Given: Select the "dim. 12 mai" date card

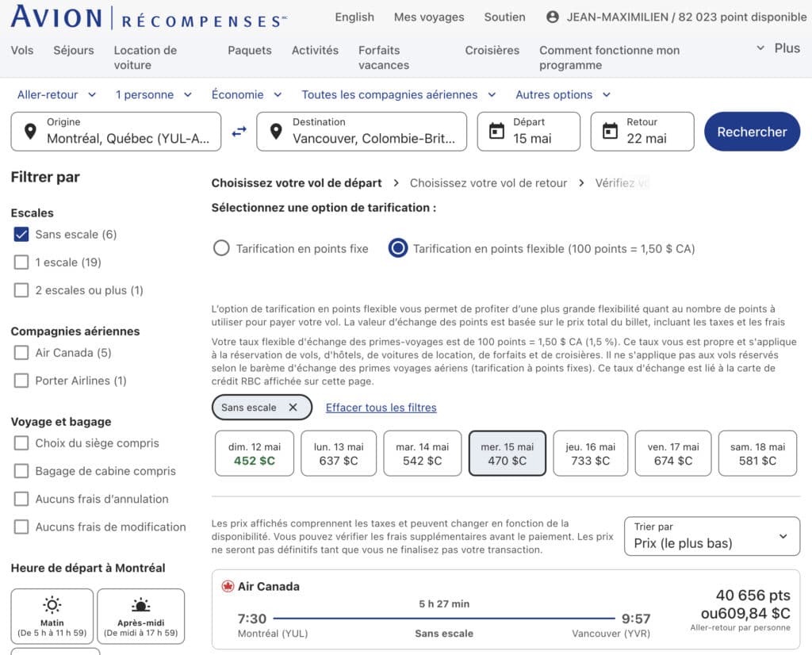Looking at the screenshot, I should point(254,453).
